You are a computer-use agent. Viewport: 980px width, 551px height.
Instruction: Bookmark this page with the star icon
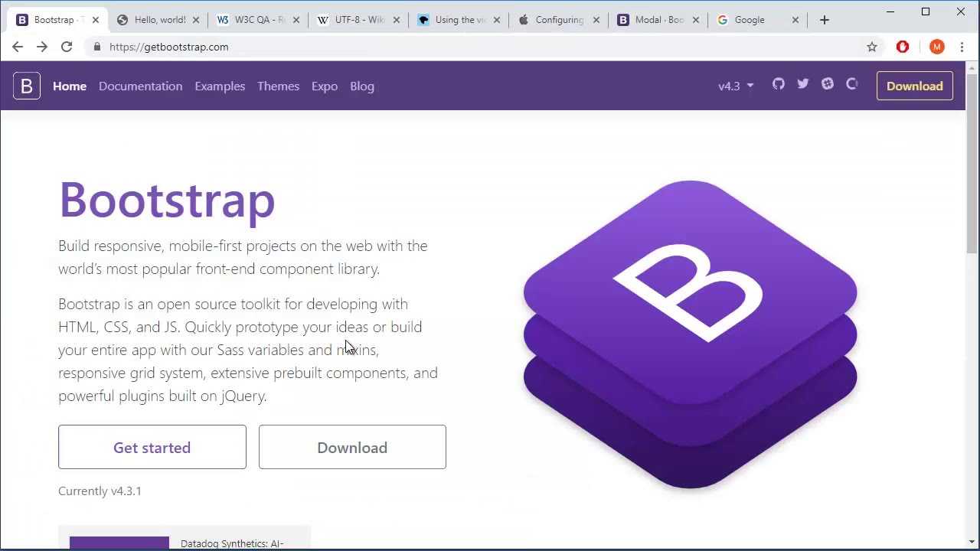pyautogui.click(x=872, y=47)
